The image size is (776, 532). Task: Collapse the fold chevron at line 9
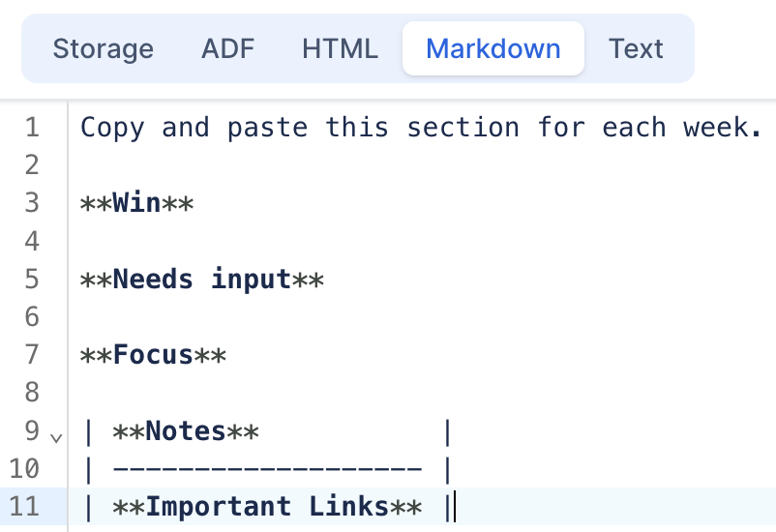coord(55,437)
